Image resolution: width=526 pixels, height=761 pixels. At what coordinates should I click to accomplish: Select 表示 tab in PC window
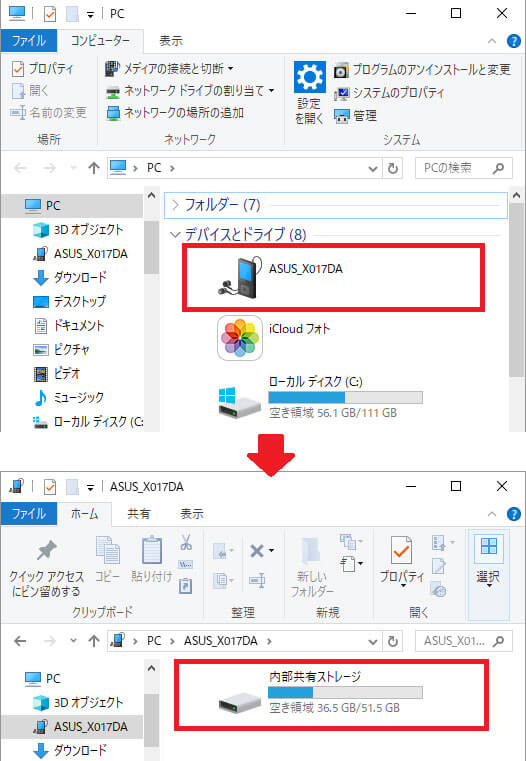171,41
